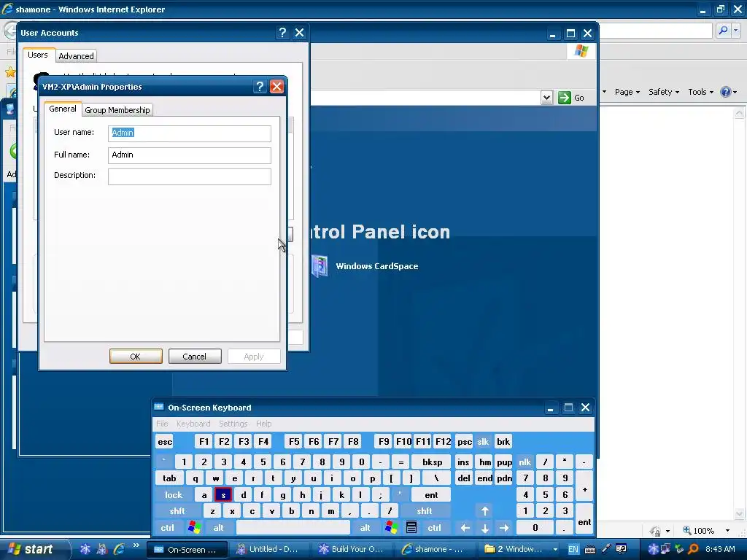Toggle the right ctrl key on On-Screen Keyboard

(x=434, y=528)
